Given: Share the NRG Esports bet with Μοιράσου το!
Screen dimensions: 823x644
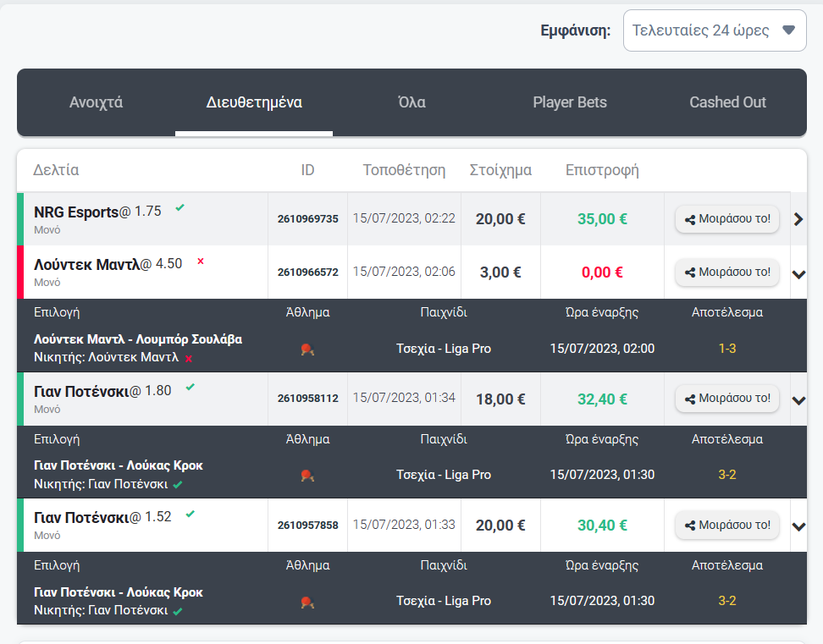Looking at the screenshot, I should point(727,218).
